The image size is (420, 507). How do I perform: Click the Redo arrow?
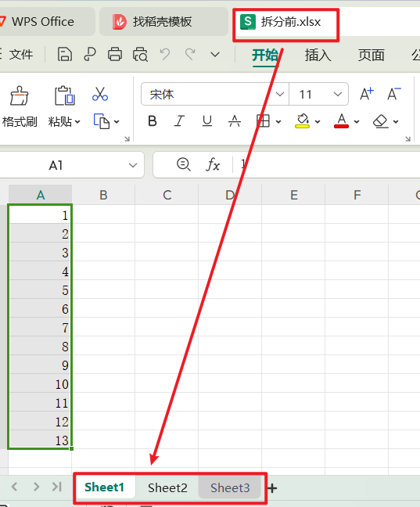[x=190, y=54]
